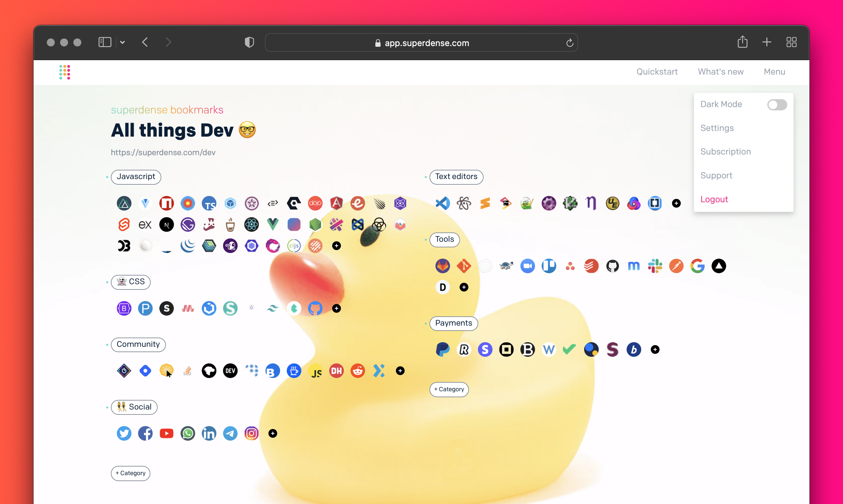This screenshot has width=843, height=504.
Task: Toggle the Dark Mode switch
Action: click(x=777, y=104)
